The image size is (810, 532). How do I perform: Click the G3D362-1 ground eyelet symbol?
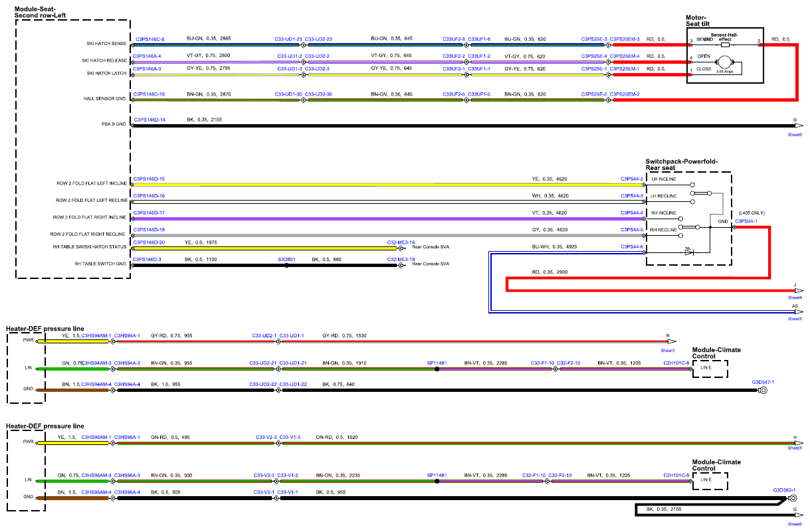(793, 497)
